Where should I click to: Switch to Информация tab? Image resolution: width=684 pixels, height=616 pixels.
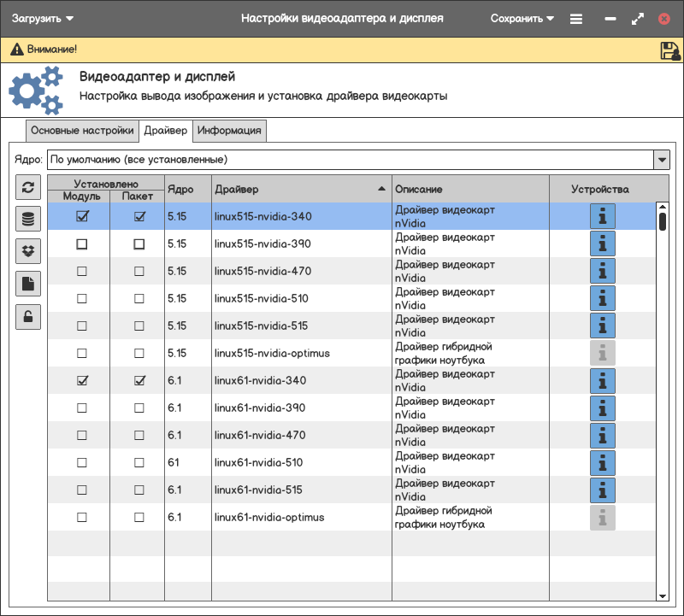[229, 131]
